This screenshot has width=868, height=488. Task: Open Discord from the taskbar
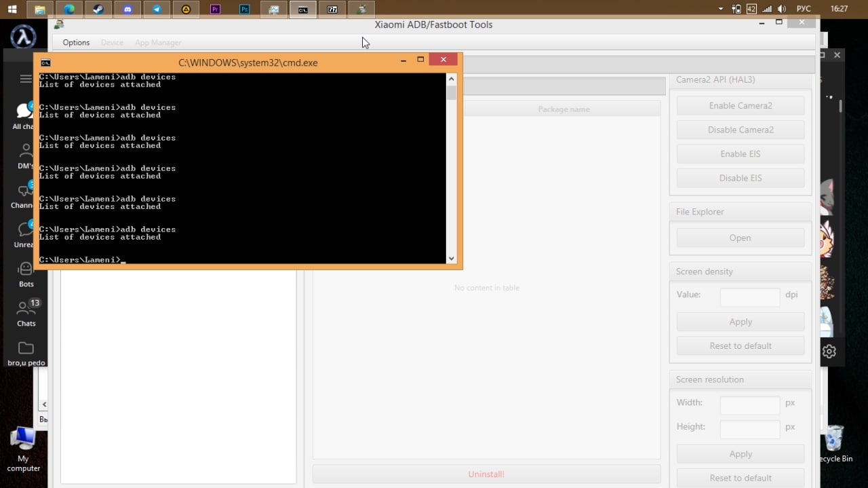click(x=127, y=10)
